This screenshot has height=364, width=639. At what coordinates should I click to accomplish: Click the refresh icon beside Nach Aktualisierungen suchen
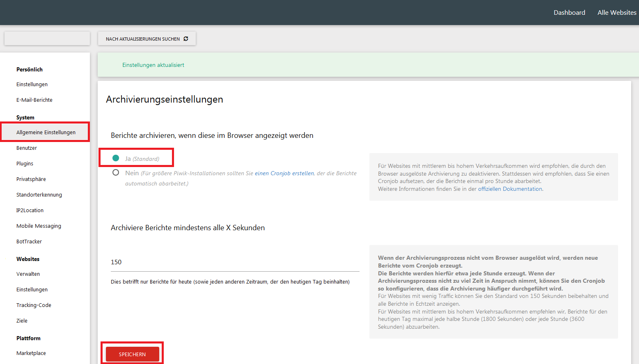click(x=186, y=39)
